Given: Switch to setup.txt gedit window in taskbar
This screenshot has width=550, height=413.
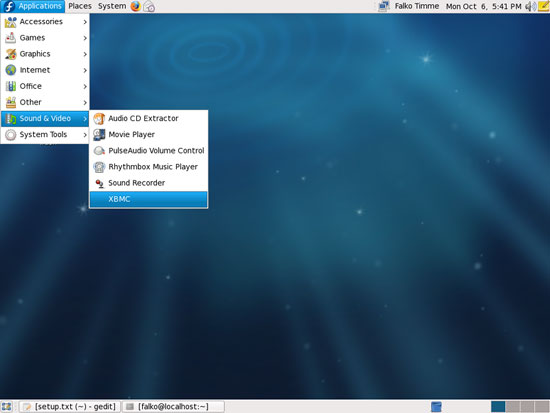Looking at the screenshot, I should point(70,407).
